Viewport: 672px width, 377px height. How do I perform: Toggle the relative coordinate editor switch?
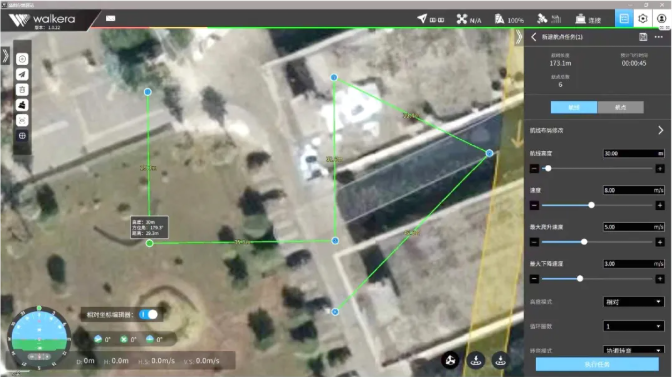click(148, 314)
